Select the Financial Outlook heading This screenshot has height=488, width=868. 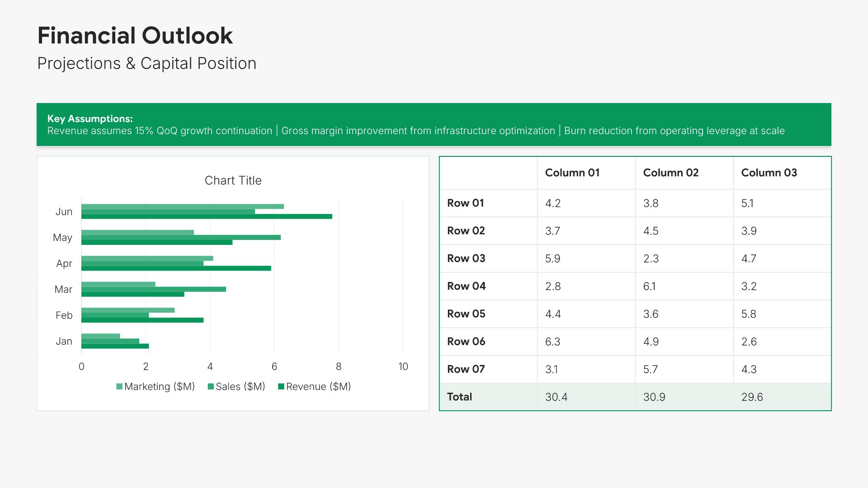(x=135, y=36)
